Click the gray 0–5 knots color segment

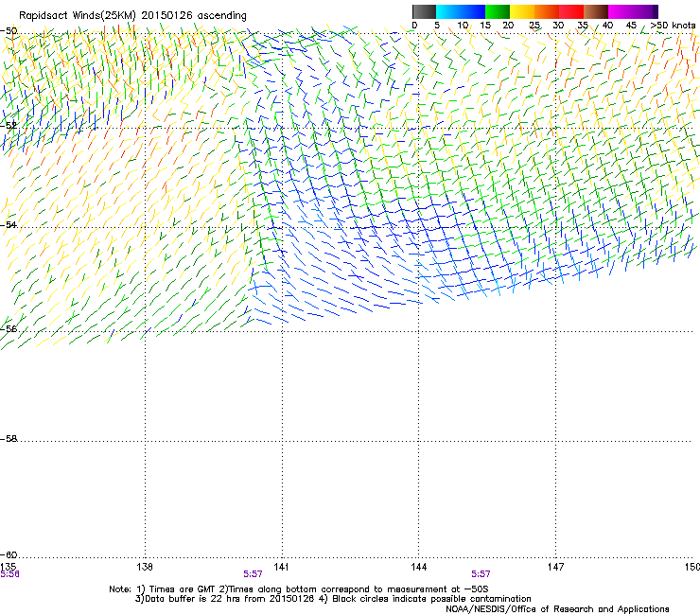point(424,11)
